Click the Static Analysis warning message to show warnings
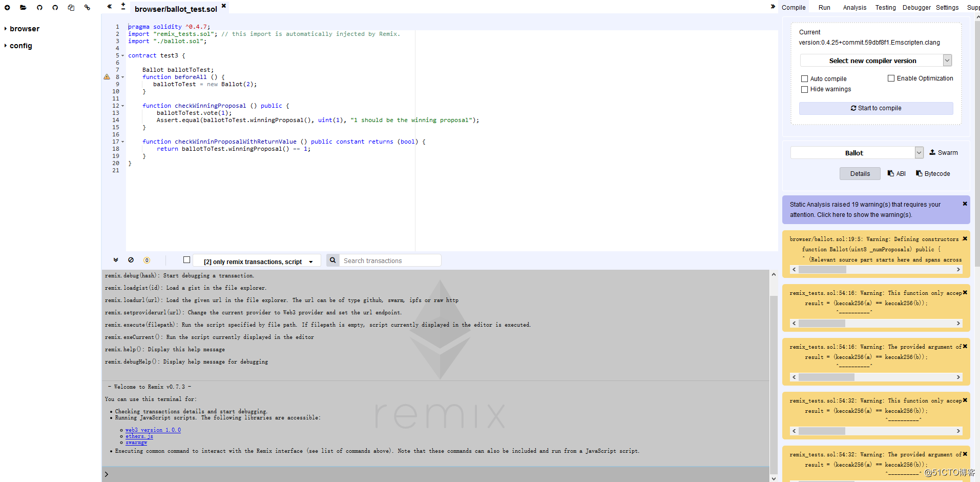Screen dimensions: 980x482 point(865,210)
